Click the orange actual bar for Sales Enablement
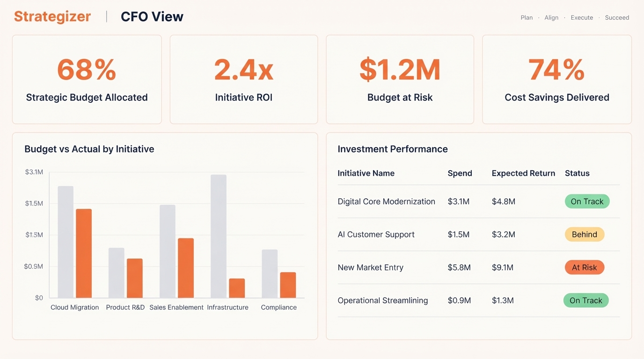This screenshot has height=359, width=644. click(186, 268)
